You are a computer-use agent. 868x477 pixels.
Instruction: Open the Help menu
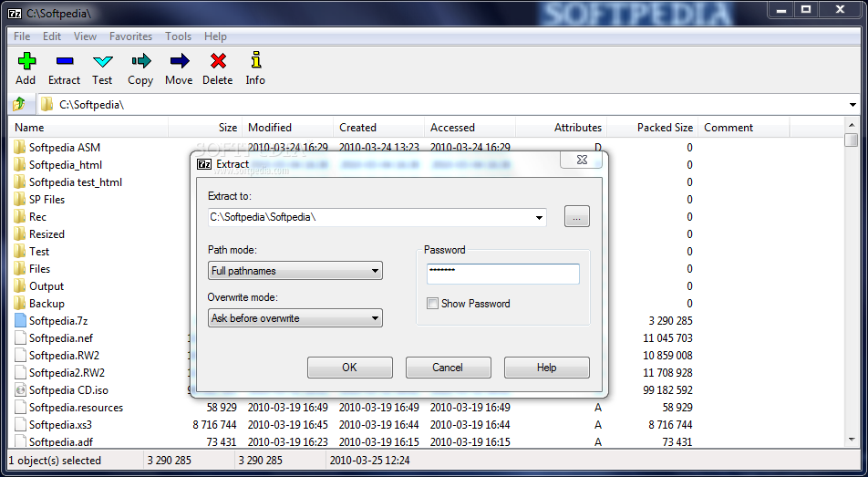pyautogui.click(x=215, y=36)
